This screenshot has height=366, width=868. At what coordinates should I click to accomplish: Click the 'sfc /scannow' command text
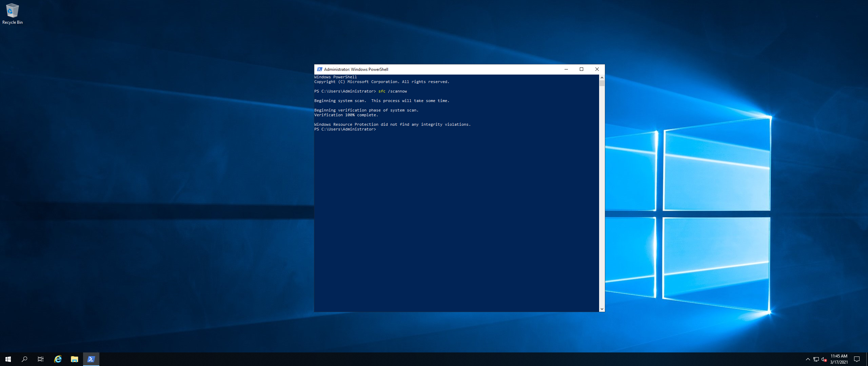[392, 91]
